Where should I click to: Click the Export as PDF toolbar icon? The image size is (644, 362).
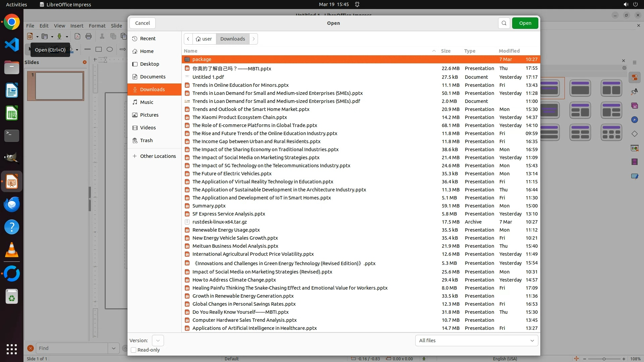(77, 36)
